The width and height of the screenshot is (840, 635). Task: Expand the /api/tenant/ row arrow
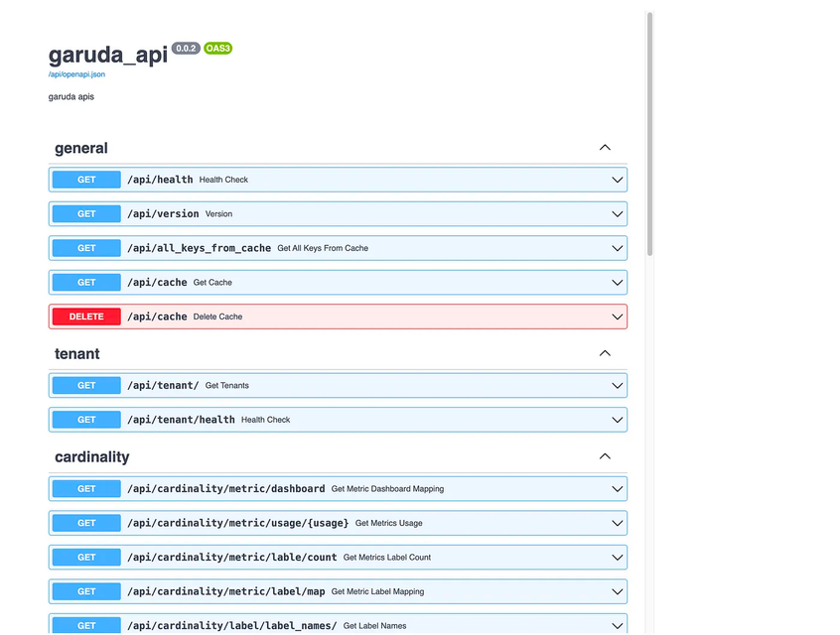coord(618,385)
